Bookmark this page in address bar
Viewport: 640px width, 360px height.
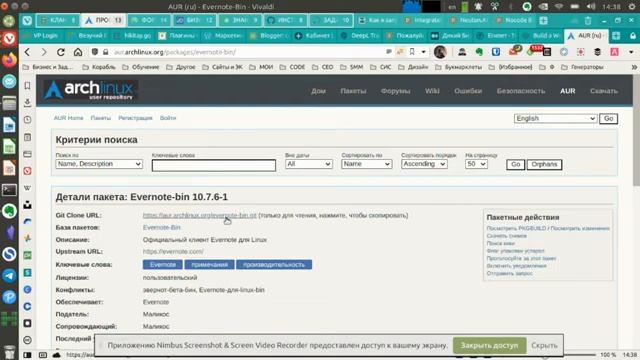coord(412,52)
